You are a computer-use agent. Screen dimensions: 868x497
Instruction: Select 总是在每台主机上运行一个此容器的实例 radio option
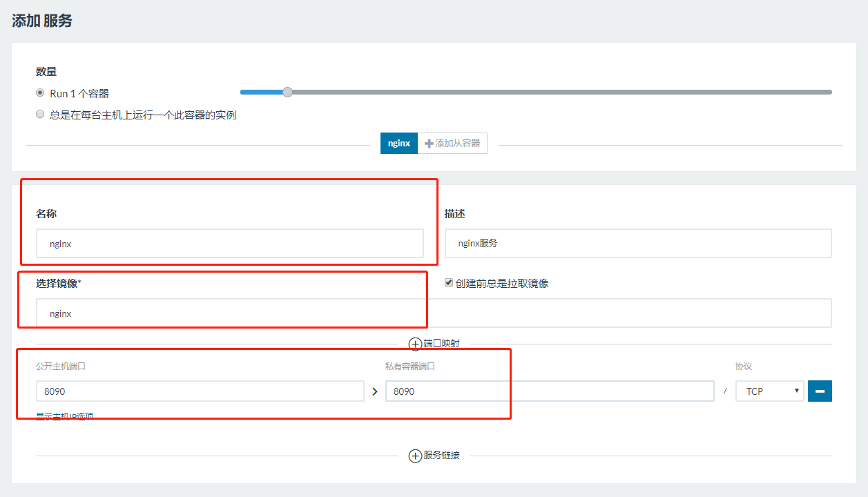40,115
